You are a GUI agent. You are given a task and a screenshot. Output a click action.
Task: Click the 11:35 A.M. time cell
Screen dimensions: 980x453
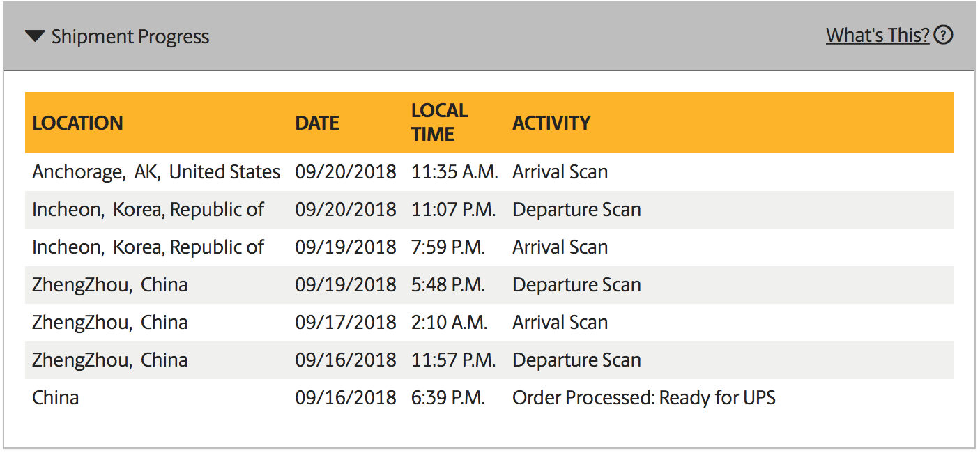click(x=454, y=172)
